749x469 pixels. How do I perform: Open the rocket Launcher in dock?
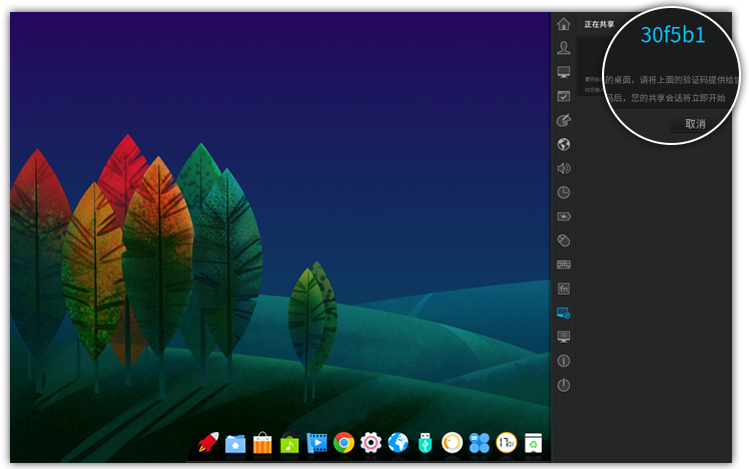pyautogui.click(x=208, y=443)
